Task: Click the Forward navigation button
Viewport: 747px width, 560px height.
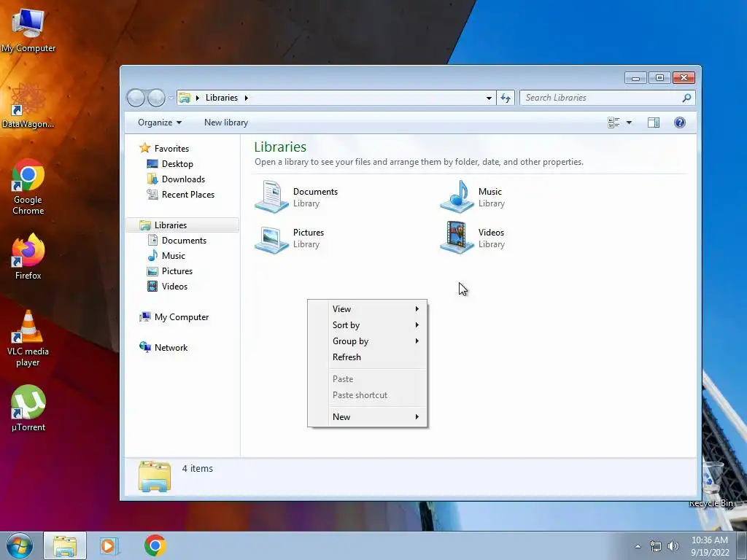Action: click(x=156, y=98)
